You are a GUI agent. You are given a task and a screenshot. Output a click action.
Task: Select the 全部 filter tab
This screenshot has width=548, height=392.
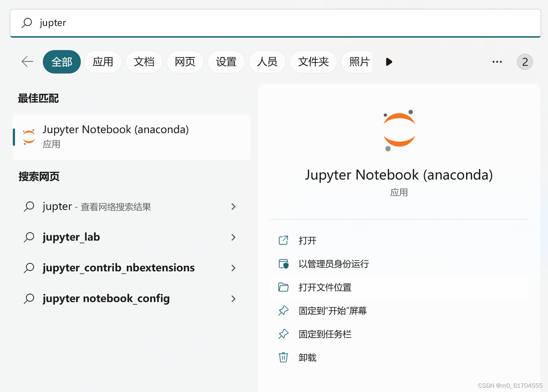(x=62, y=62)
